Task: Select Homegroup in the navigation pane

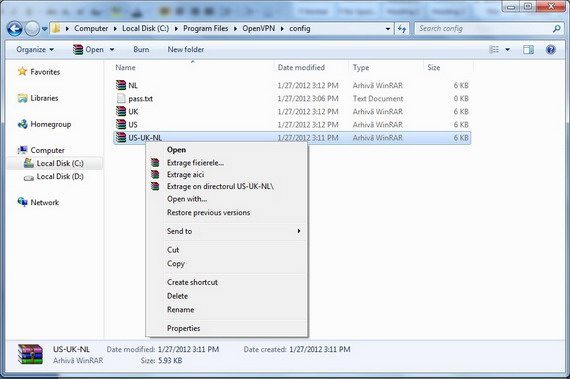Action: (51, 124)
